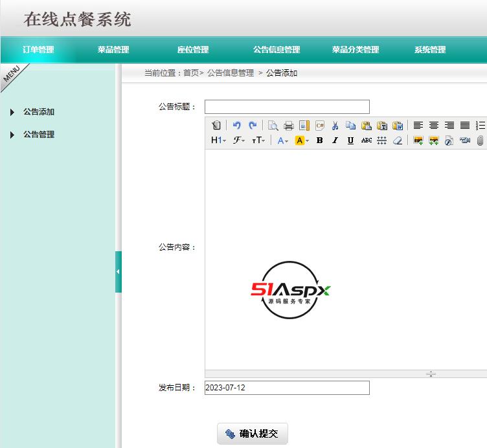Insert video with camera icon

click(x=464, y=140)
